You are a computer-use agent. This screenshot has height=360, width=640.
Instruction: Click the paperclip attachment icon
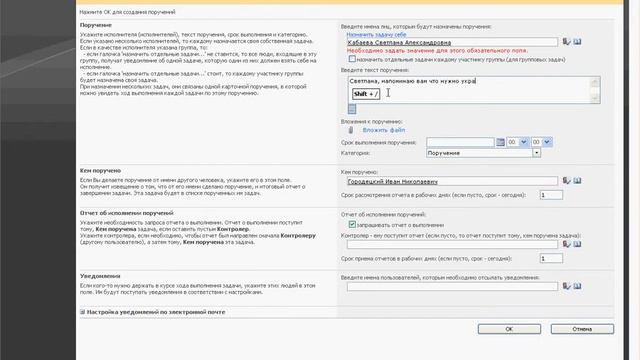(351, 130)
